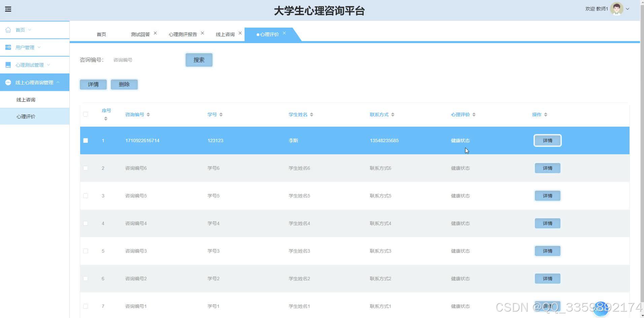Sort by 序号 column arrows

click(x=106, y=119)
